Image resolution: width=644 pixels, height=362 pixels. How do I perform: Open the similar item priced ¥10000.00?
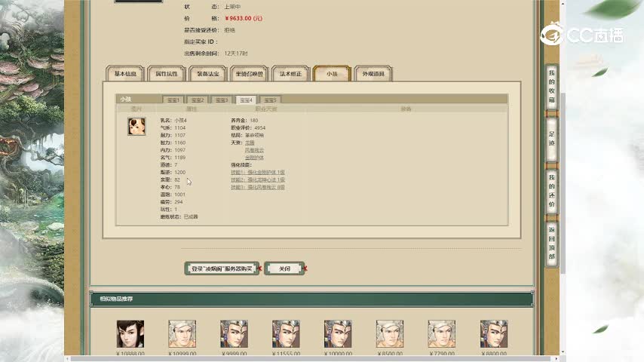pyautogui.click(x=338, y=334)
